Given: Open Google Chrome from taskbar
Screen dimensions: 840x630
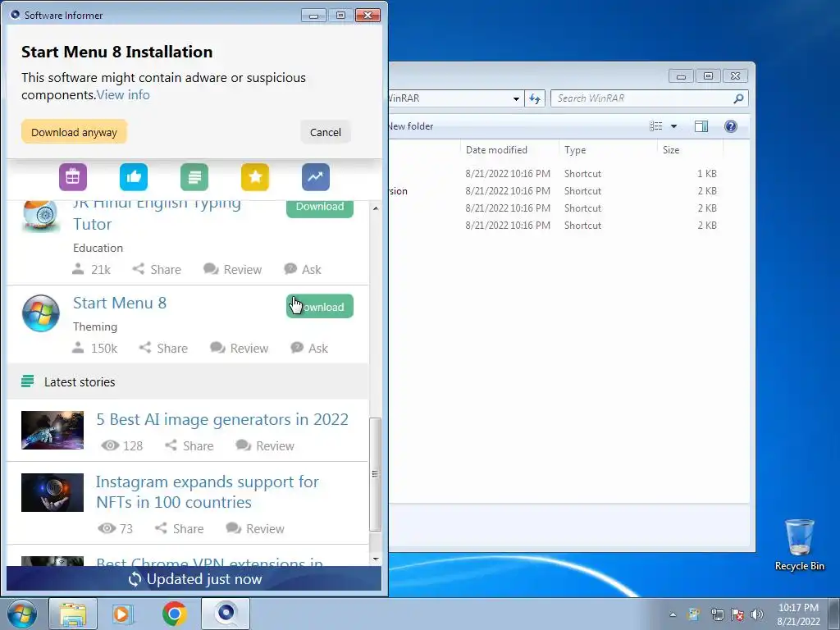Looking at the screenshot, I should (174, 614).
